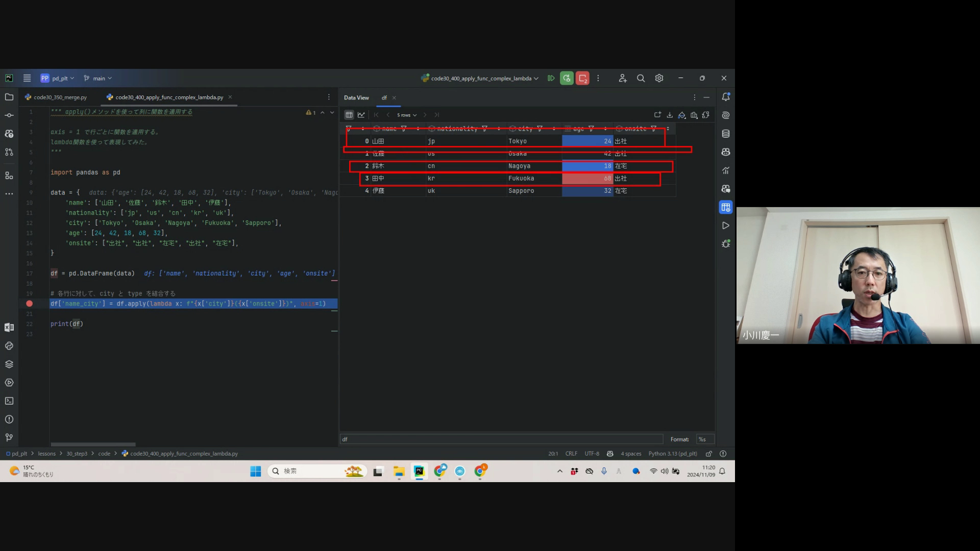This screenshot has height=551, width=980.
Task: Click the 'lessons' breadcrumb in the path bar
Action: (x=46, y=454)
